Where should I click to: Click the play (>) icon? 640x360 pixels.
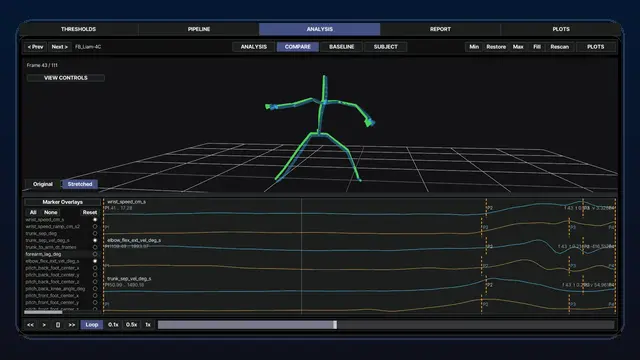(x=44, y=325)
